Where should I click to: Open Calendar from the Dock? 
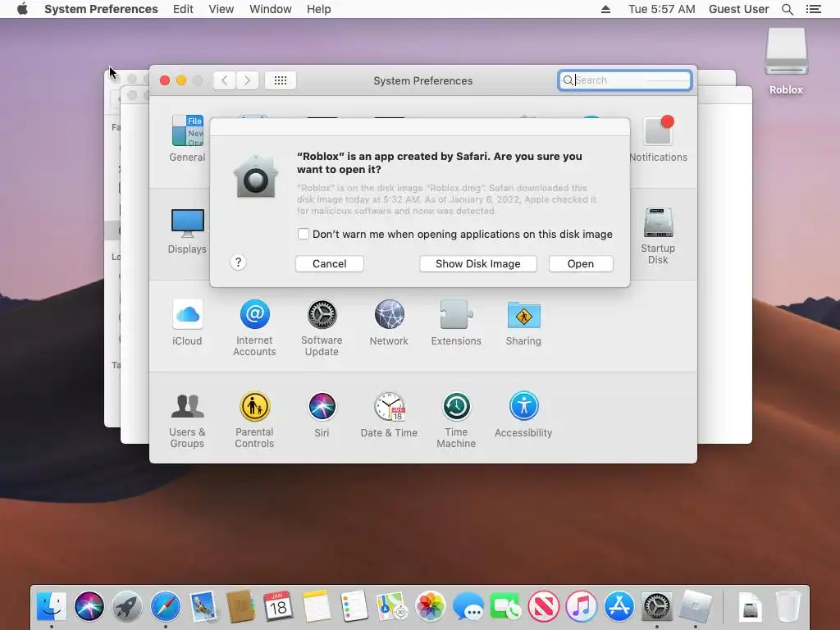278,606
